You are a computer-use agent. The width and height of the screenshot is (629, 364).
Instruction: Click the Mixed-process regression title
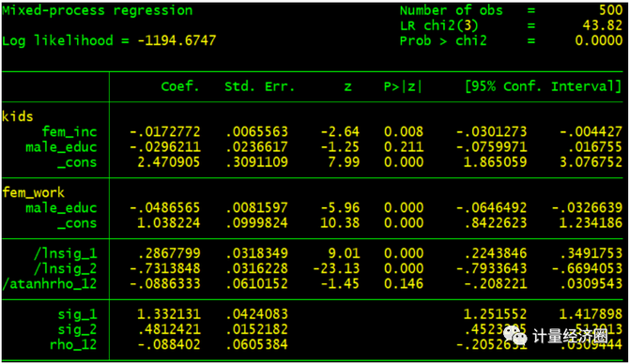point(98,10)
